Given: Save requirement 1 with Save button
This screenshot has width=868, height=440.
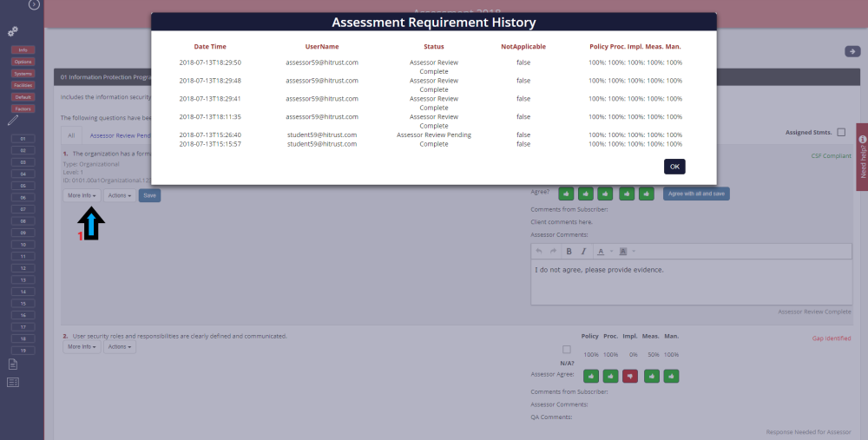Looking at the screenshot, I should click(149, 195).
